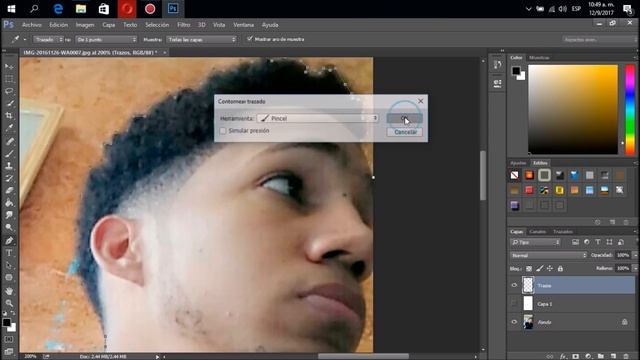Screen dimensions: 640x360
Task: Lock transparent pixels icon
Action: [x=529, y=269]
